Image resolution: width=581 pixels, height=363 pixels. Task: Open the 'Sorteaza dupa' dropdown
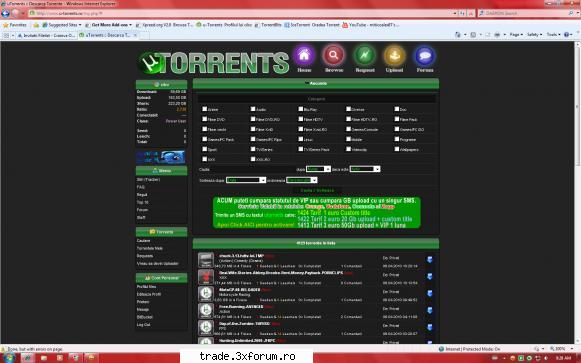(x=246, y=180)
